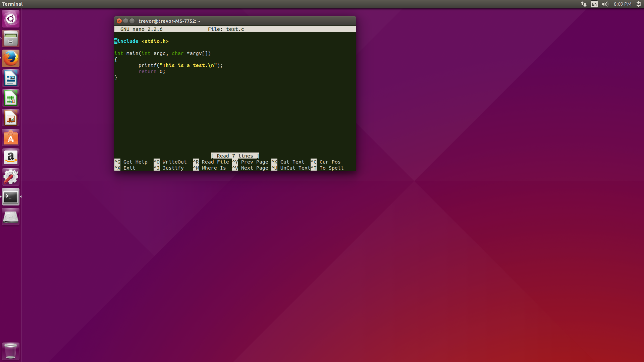644x362 pixels.
Task: Close the terminal window
Action: click(119, 21)
